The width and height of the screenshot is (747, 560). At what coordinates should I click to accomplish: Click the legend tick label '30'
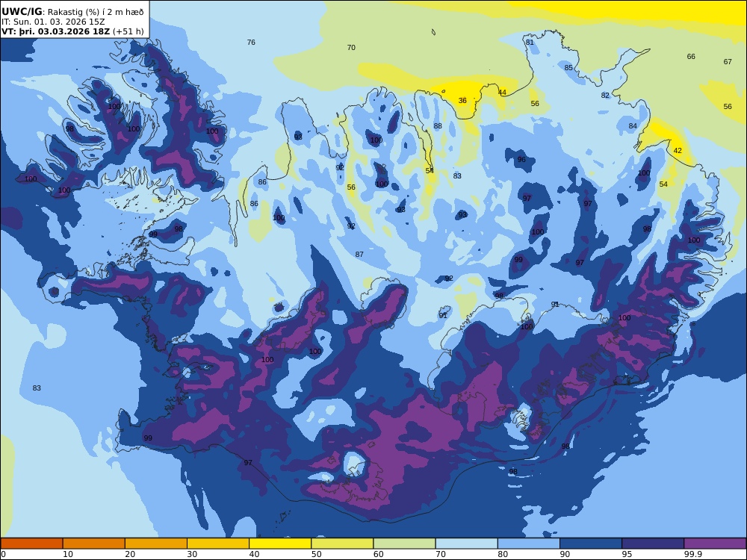pyautogui.click(x=193, y=554)
